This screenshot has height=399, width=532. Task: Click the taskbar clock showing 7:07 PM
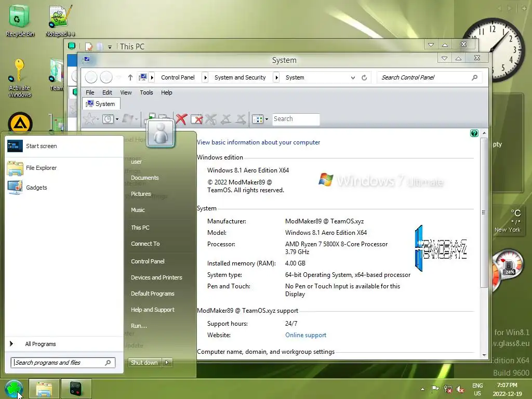[x=507, y=389]
